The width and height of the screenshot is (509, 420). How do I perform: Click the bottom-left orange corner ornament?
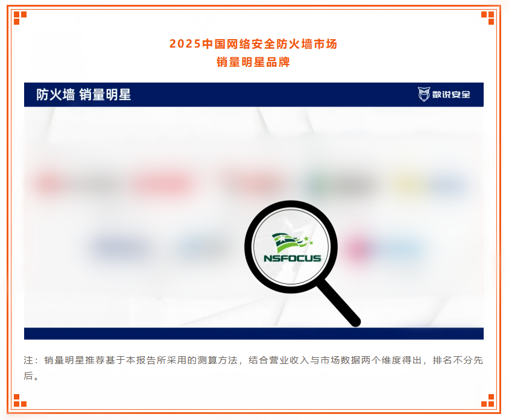tap(20, 400)
